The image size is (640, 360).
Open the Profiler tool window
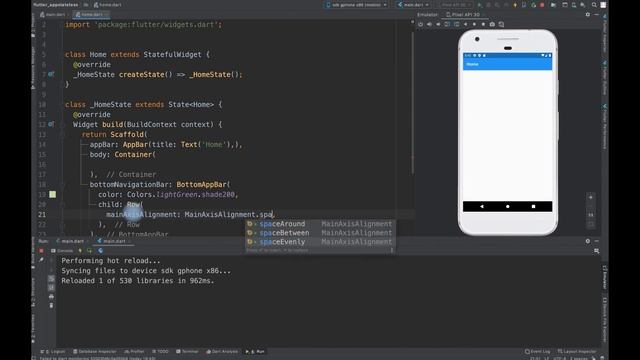coord(134,351)
